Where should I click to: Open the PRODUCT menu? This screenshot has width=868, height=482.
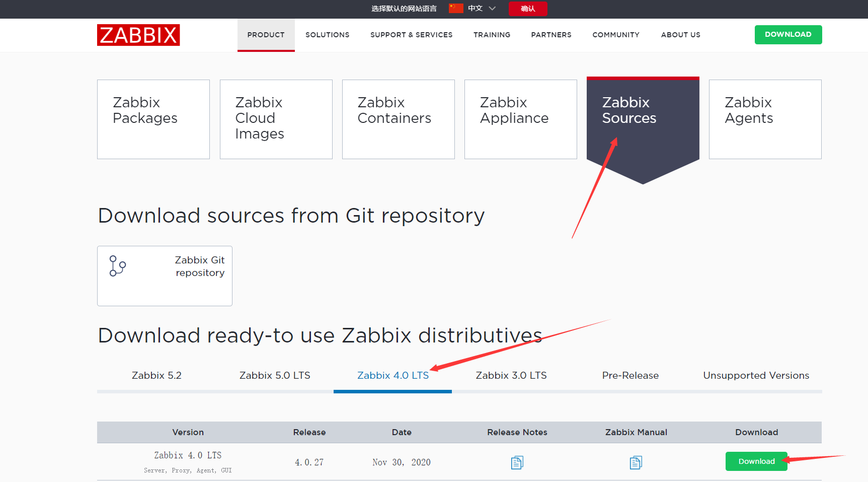click(x=266, y=35)
